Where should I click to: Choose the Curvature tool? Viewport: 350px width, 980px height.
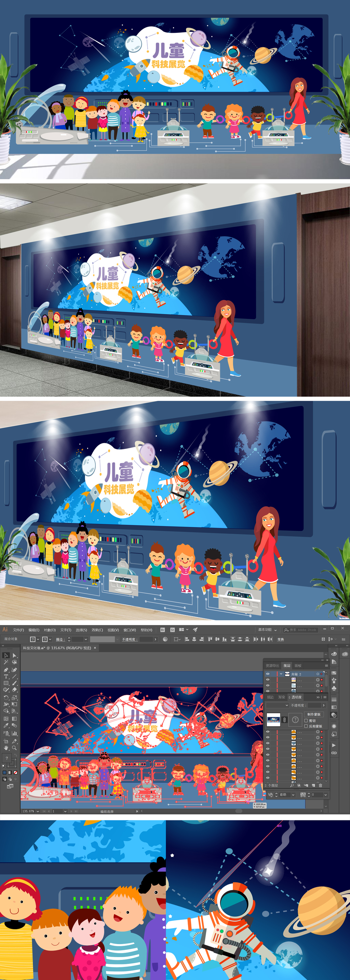pyautogui.click(x=14, y=670)
